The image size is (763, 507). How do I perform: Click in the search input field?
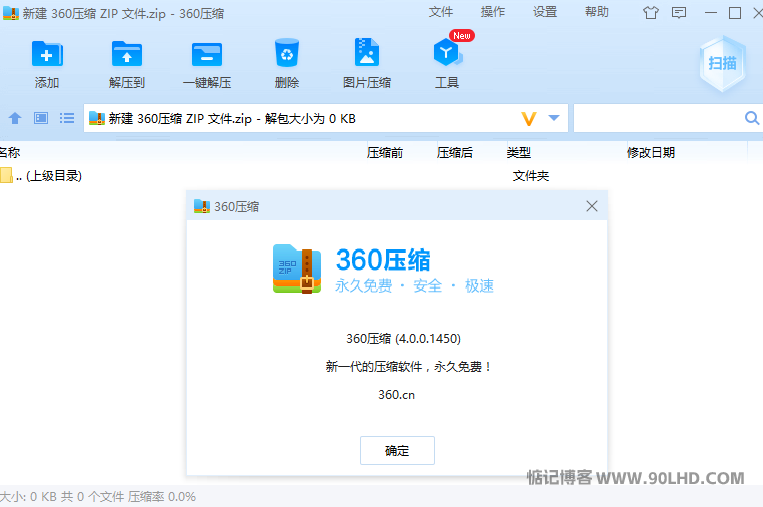coord(658,118)
